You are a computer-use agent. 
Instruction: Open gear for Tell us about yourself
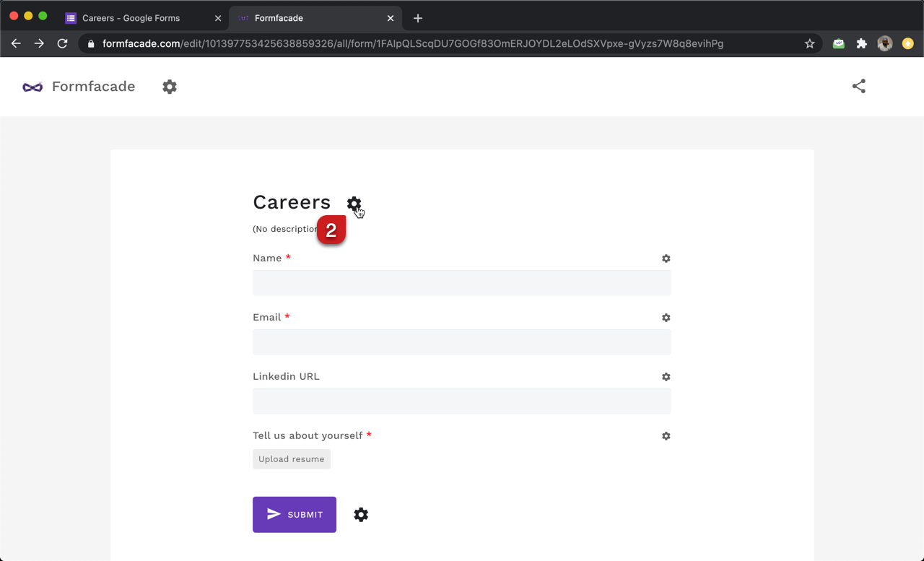point(666,436)
